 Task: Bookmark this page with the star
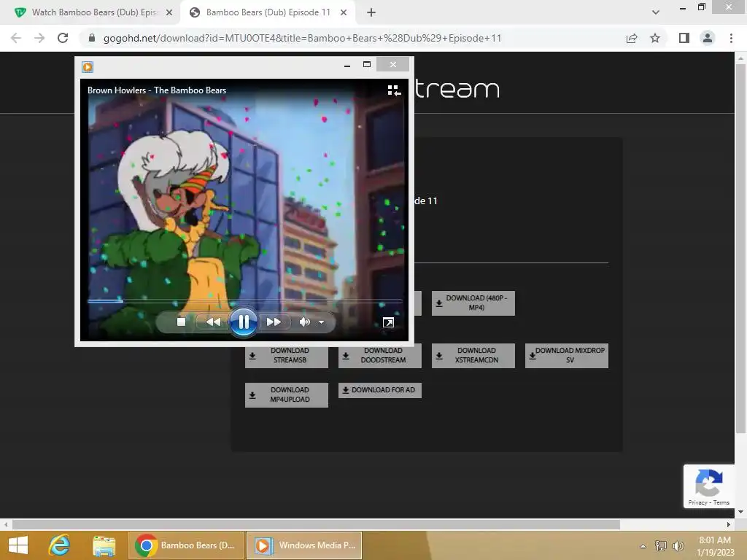(655, 38)
